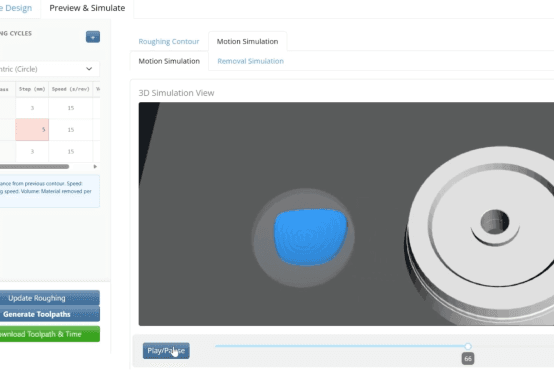
Task: Click the simulation progress slider handle
Action: coord(468,346)
